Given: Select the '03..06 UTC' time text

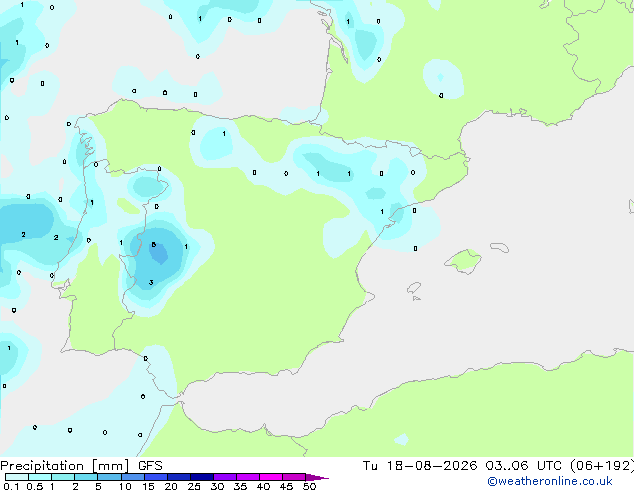Looking at the screenshot, I should point(523,466).
